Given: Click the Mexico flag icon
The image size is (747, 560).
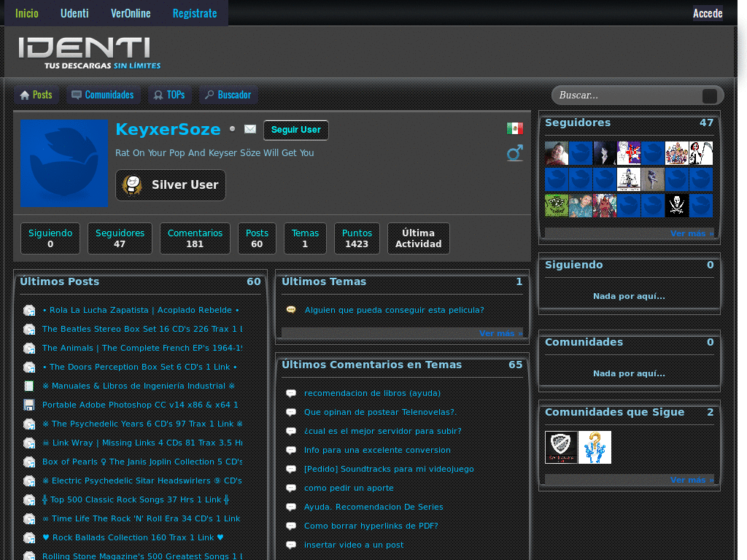Looking at the screenshot, I should pyautogui.click(x=515, y=128).
